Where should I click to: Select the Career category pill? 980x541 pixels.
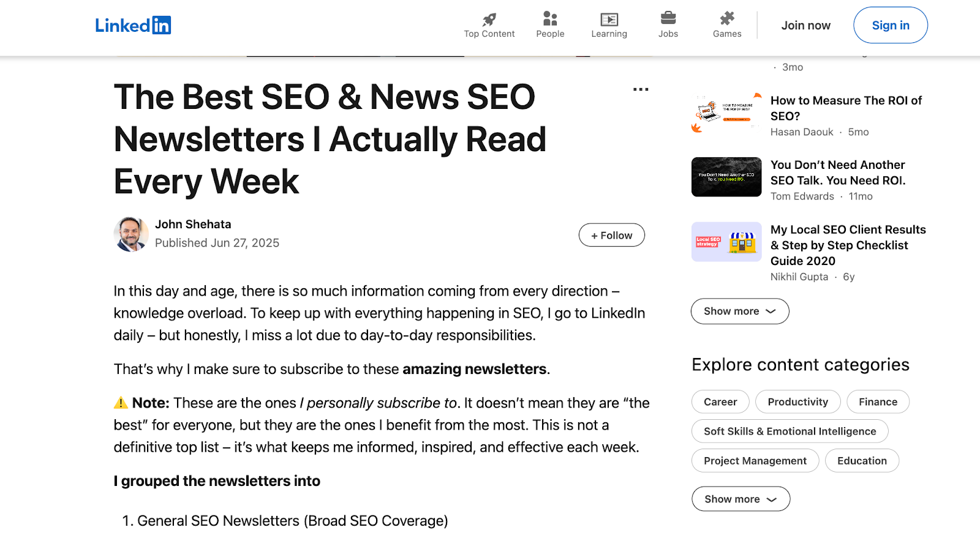tap(720, 401)
